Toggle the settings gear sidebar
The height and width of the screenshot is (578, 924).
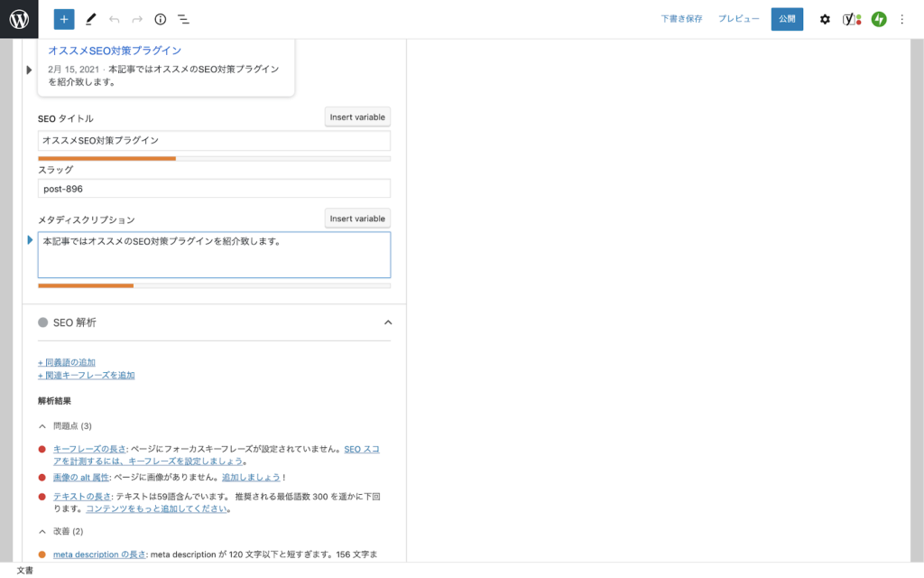[825, 19]
